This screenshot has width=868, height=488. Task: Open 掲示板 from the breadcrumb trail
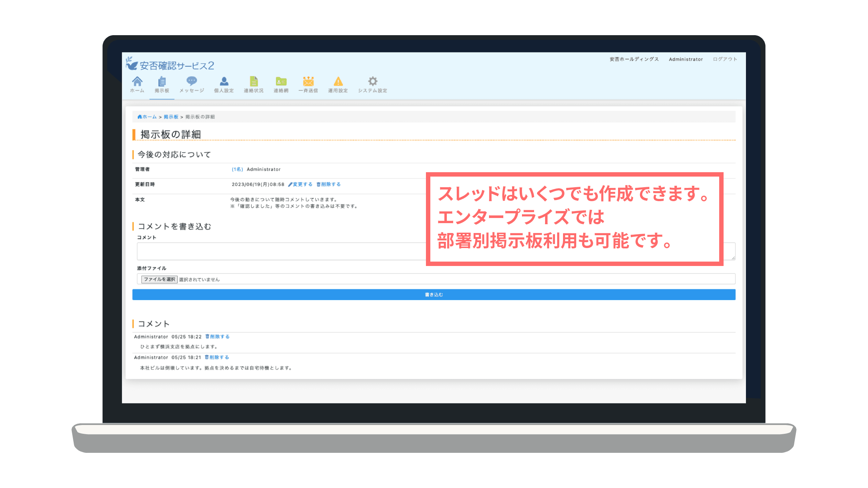pos(171,117)
